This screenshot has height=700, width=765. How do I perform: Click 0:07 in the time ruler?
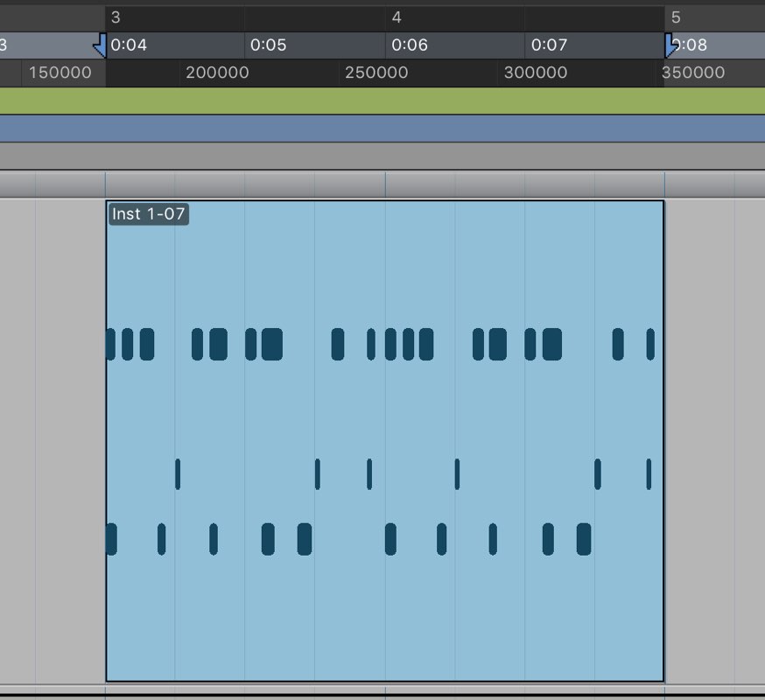550,45
